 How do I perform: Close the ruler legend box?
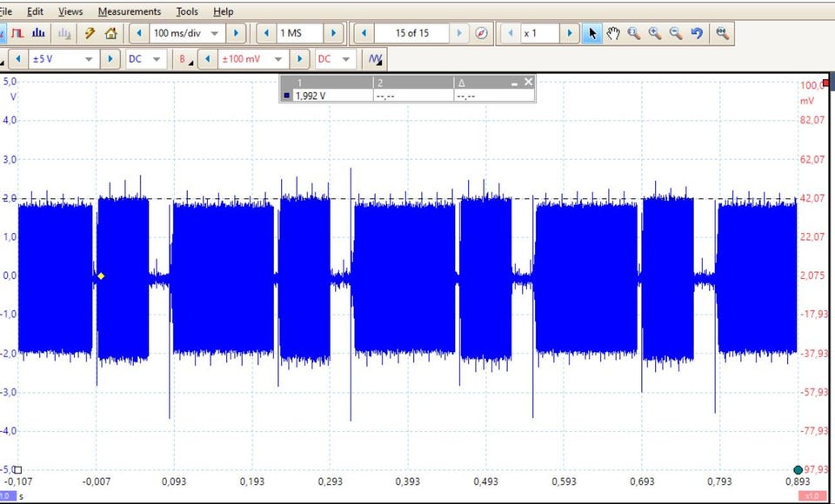click(x=528, y=82)
